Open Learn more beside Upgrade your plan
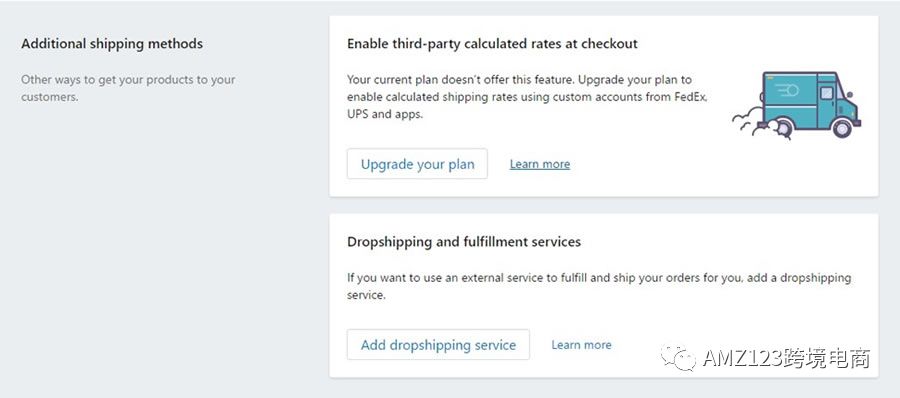The height and width of the screenshot is (398, 900). [x=540, y=164]
